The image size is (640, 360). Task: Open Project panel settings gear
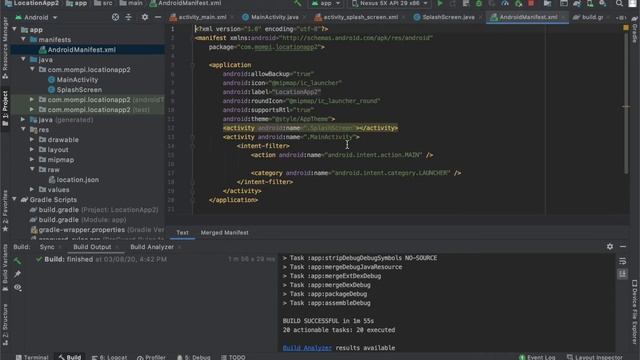tap(145, 17)
